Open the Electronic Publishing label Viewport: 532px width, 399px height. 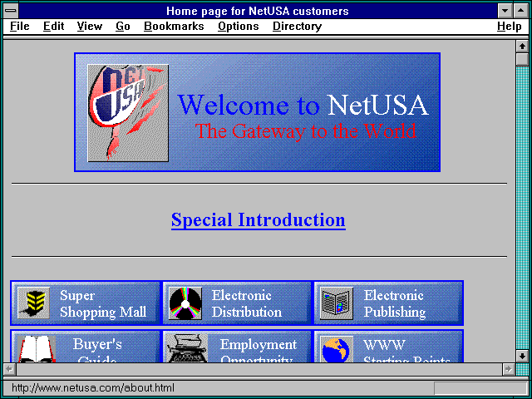pyautogui.click(x=395, y=303)
